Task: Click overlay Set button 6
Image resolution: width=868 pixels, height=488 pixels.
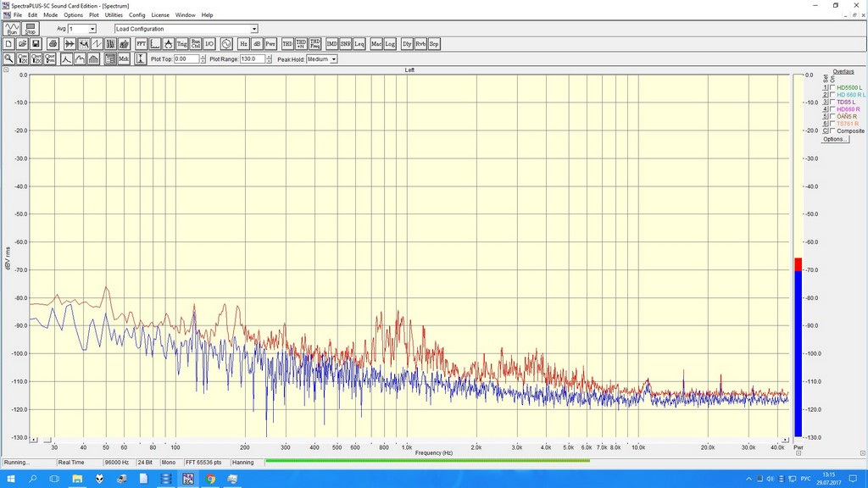Action: pyautogui.click(x=825, y=124)
